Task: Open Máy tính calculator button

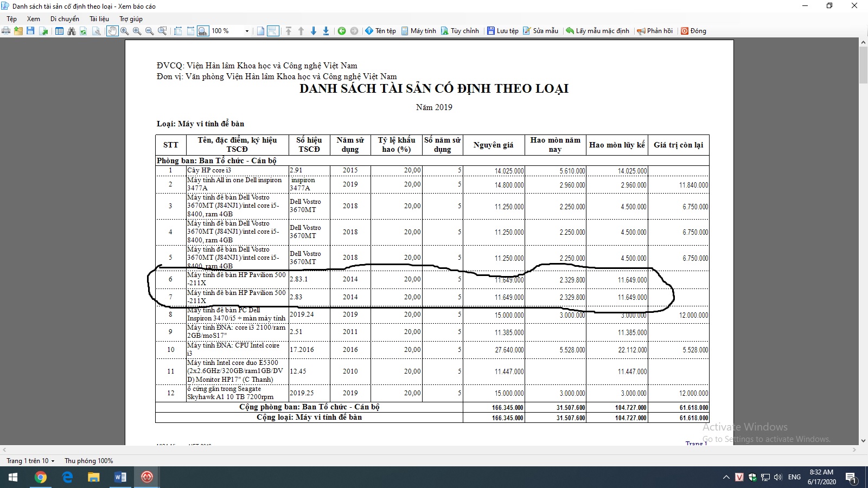Action: 418,31
